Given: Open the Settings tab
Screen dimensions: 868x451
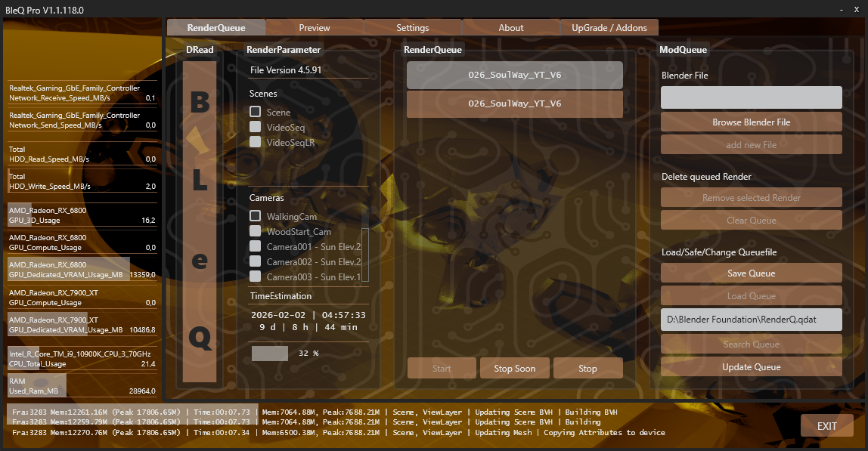Looking at the screenshot, I should point(412,28).
